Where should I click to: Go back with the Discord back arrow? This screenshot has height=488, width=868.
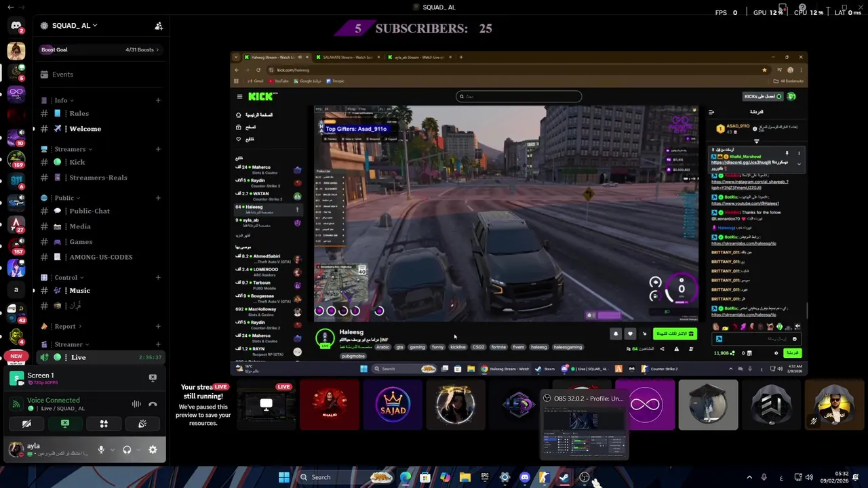[10, 7]
